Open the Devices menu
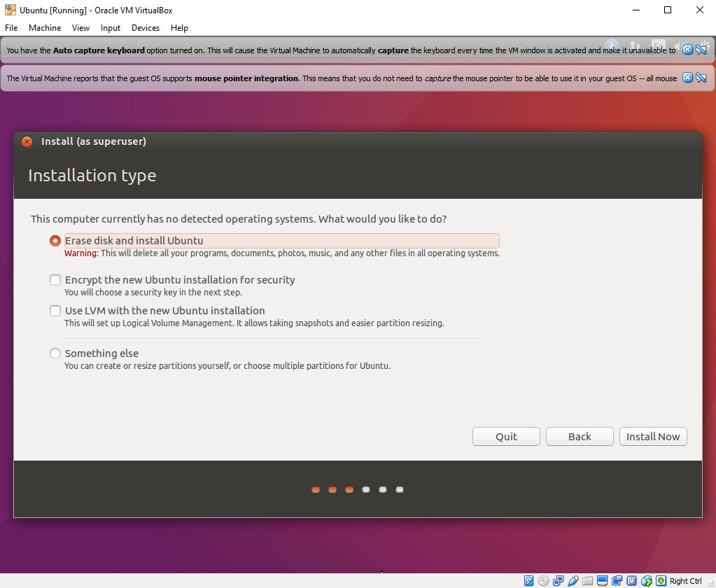The width and height of the screenshot is (716, 588). [145, 28]
